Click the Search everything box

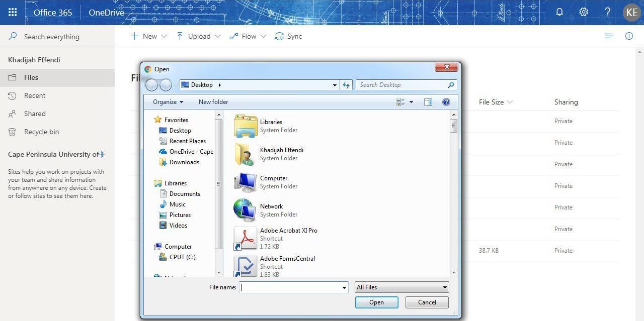coord(57,36)
